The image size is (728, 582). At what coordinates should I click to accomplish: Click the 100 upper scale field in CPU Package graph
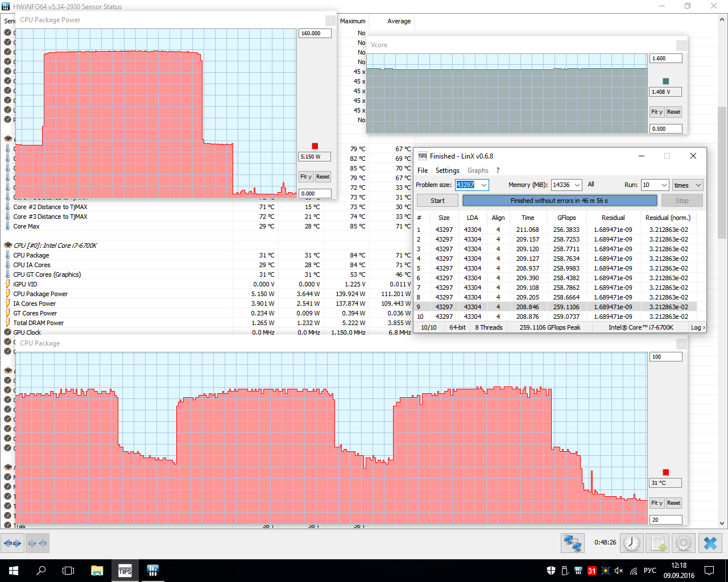click(x=666, y=357)
